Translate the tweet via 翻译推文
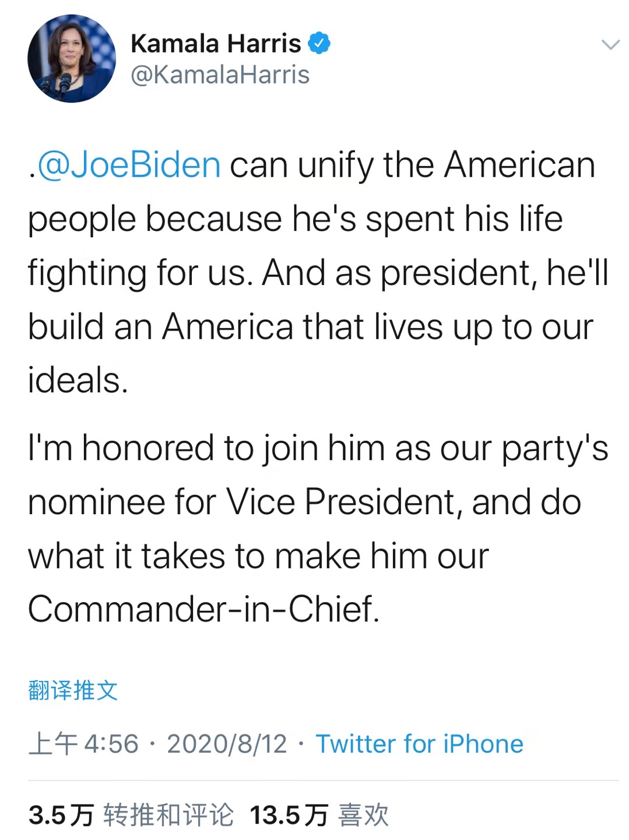 (73, 690)
